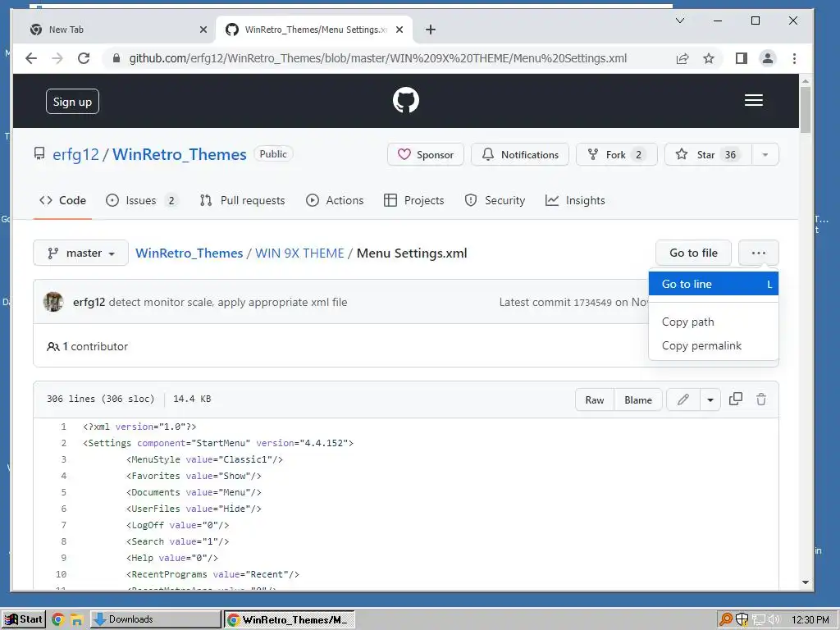The image size is (840, 630).
Task: Open the Start menu
Action: (23, 619)
